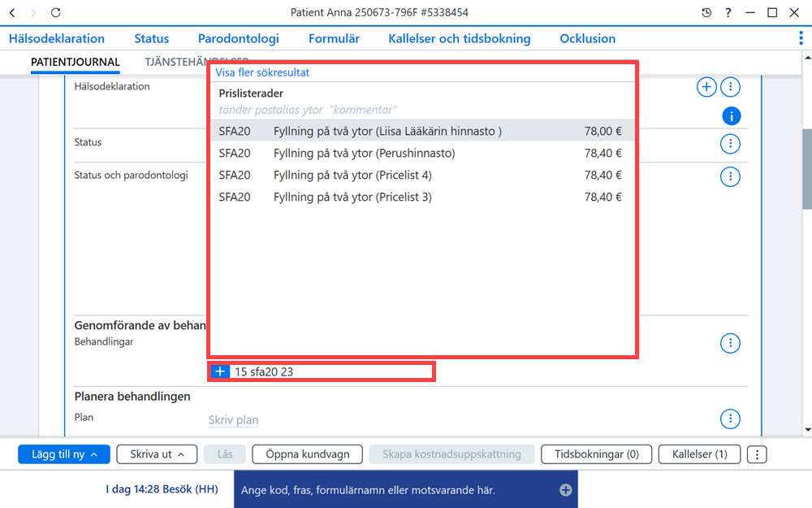Switch to the Parodontologi tab
The height and width of the screenshot is (508, 812).
click(x=239, y=38)
